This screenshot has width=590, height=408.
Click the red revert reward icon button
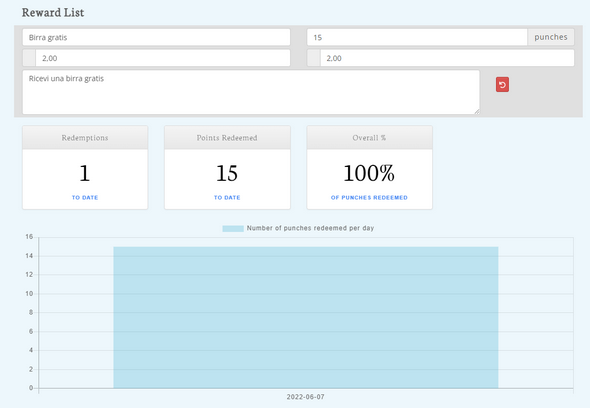click(502, 84)
